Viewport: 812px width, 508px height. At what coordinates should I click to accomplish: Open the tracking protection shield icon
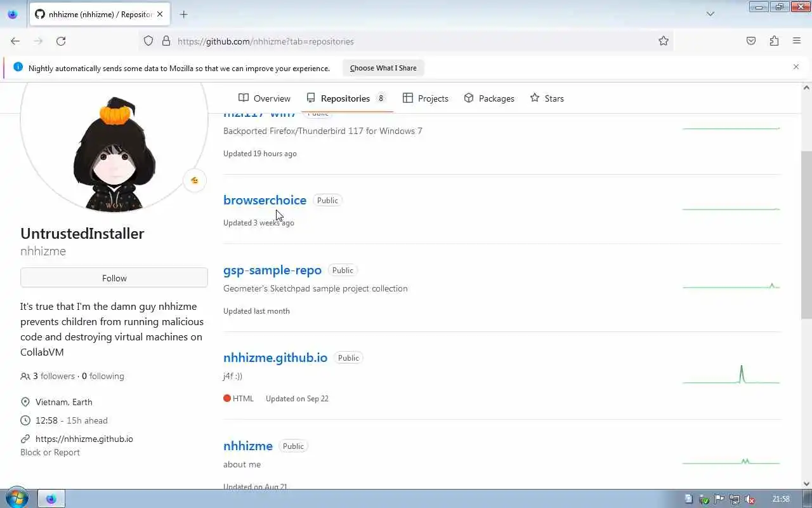tap(148, 41)
